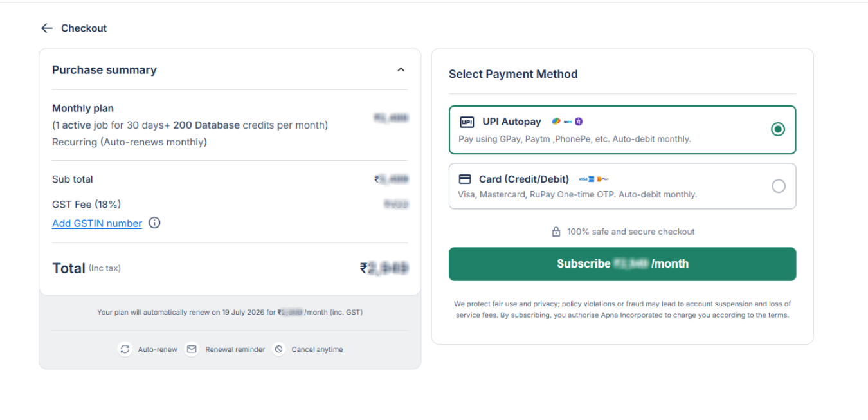Click the GSTIN info circle icon

click(154, 223)
